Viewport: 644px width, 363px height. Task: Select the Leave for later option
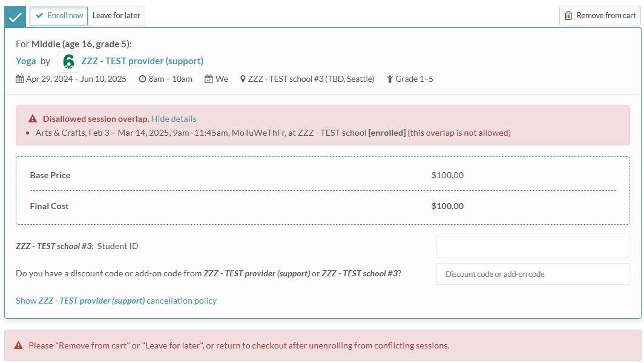click(116, 16)
